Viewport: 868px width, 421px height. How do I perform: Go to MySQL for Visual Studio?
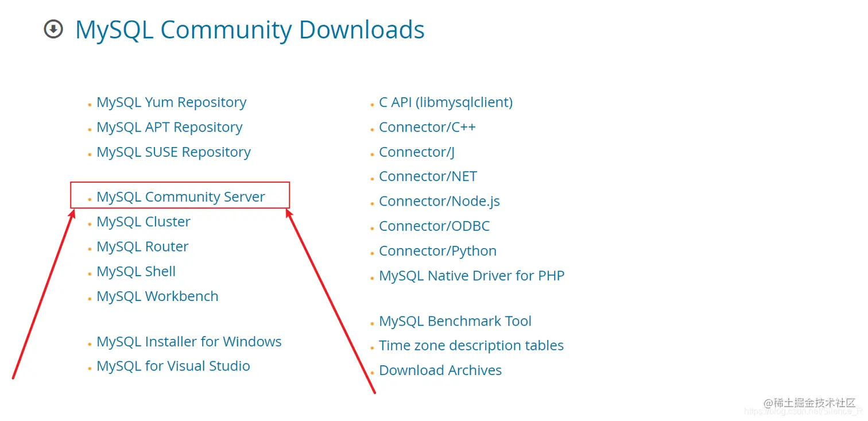click(x=173, y=366)
